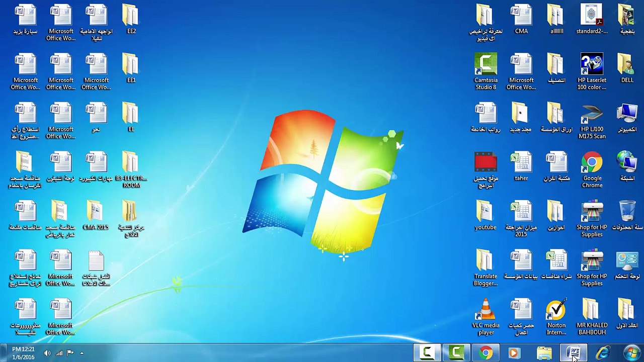This screenshot has height=362, width=644.
Task: Select the MR KHALED BAHBOUH folder
Action: click(592, 317)
